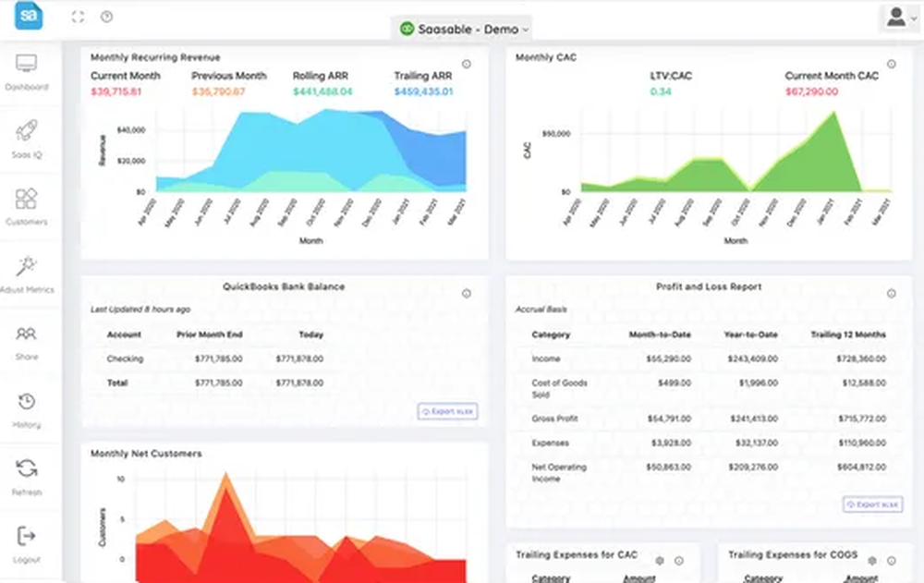Toggle fullscreen mode icon
Screen dimensions: 924x583
click(78, 17)
